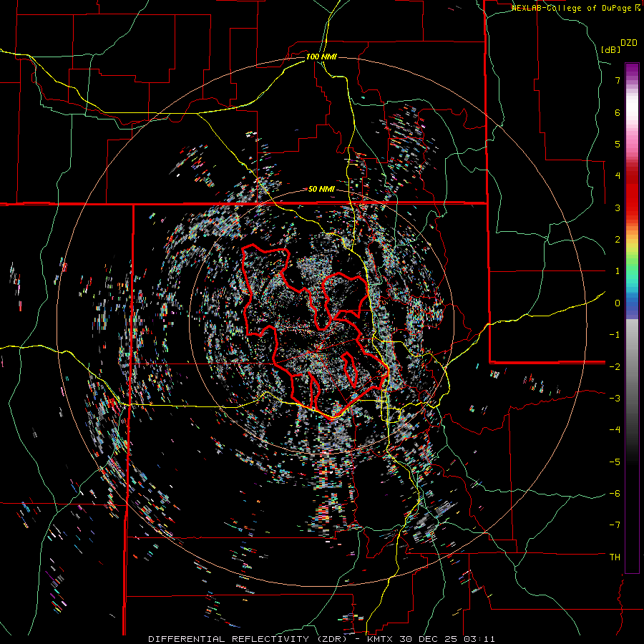Viewport: 644px width, 644px height.
Task: Click the 2 value on the color scale
Action: point(618,240)
